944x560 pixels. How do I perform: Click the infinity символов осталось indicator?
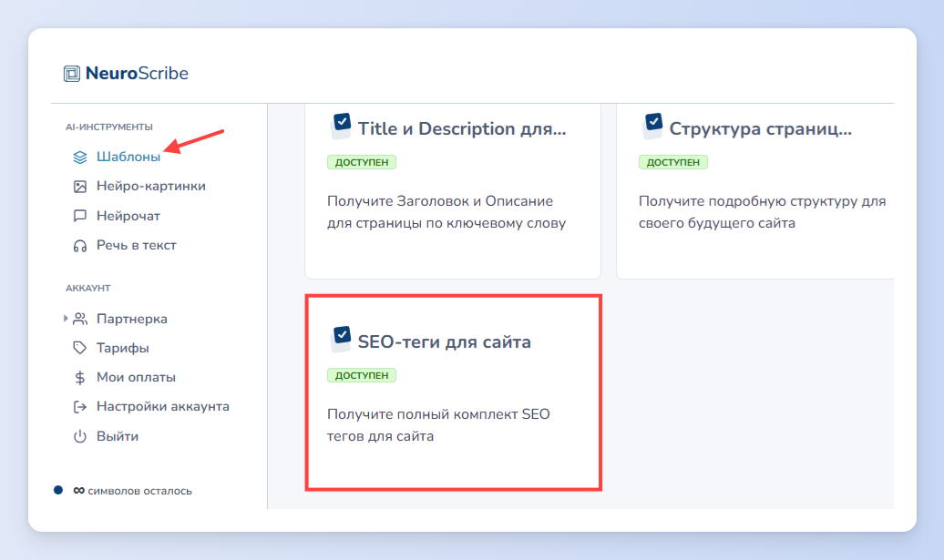pos(132,491)
